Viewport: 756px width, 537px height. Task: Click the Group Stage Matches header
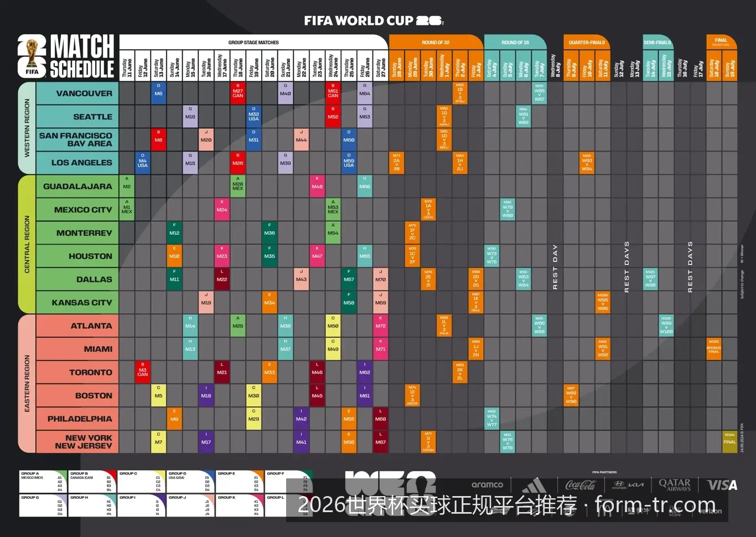point(253,42)
